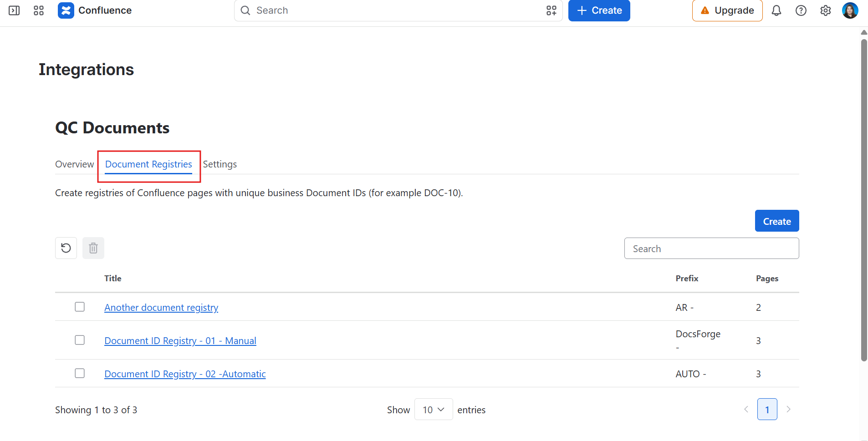This screenshot has height=441, width=868.
Task: Toggle the sidebar collapse icon
Action: 14,10
